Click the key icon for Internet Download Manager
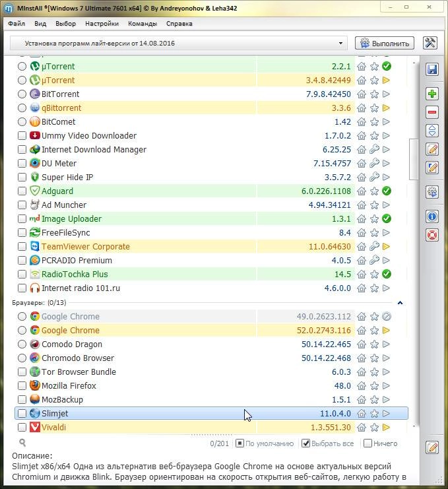This screenshot has height=489, width=448. [x=374, y=149]
